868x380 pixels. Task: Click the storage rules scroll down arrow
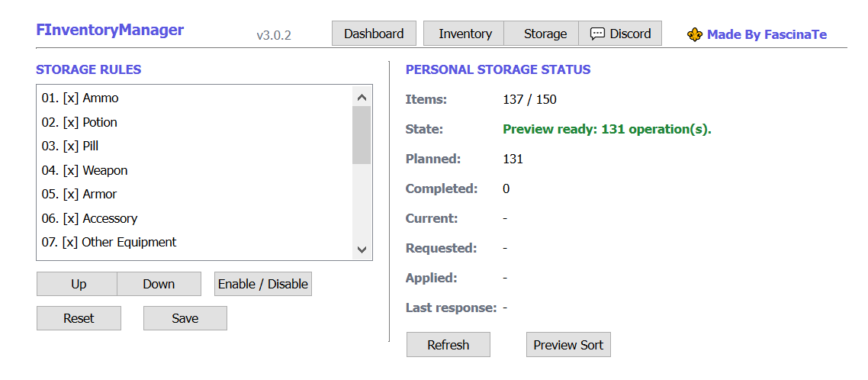pos(362,250)
